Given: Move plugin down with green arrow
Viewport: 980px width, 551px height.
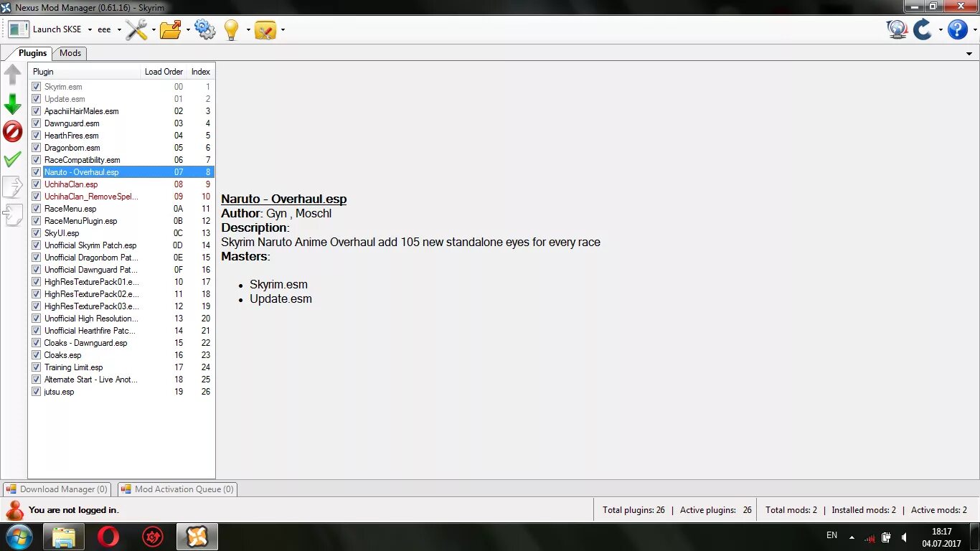Looking at the screenshot, I should [x=13, y=104].
